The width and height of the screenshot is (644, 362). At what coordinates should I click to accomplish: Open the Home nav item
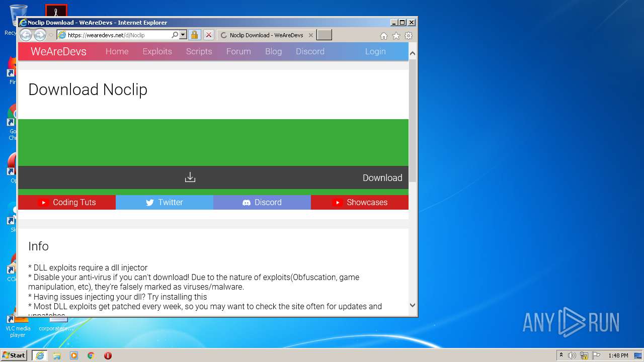tap(117, 51)
